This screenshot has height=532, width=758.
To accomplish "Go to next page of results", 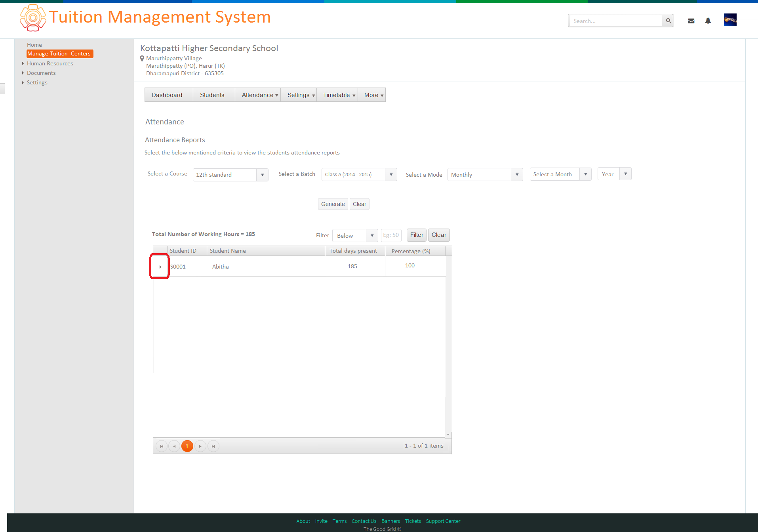I will point(200,446).
